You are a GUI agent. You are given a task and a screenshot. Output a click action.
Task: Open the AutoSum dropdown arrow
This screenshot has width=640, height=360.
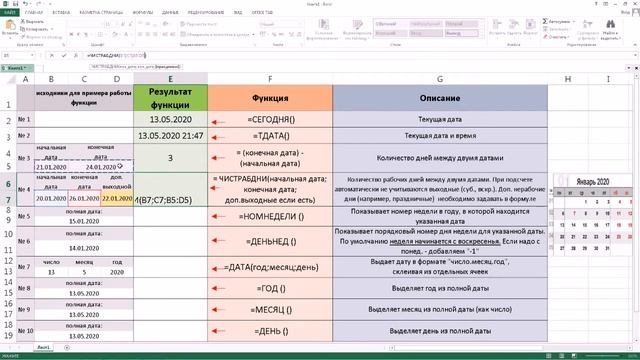pyautogui.click(x=574, y=21)
